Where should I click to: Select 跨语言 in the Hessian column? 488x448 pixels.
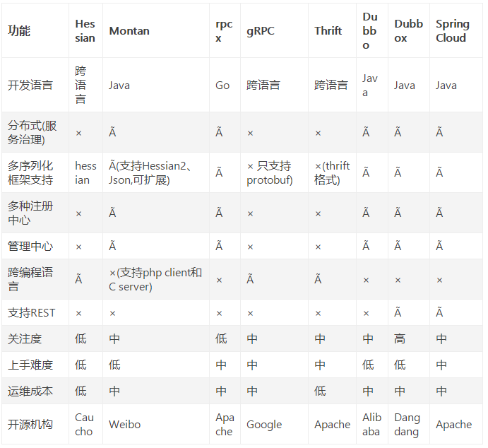(x=81, y=85)
